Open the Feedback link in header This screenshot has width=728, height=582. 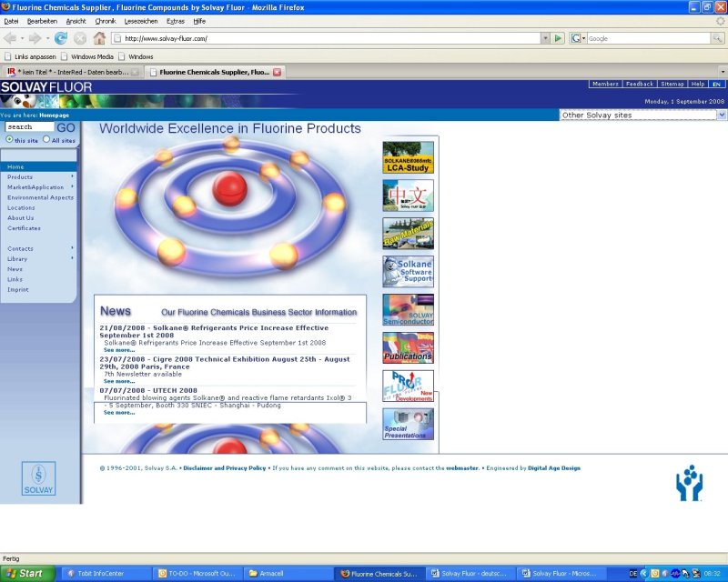tap(640, 84)
